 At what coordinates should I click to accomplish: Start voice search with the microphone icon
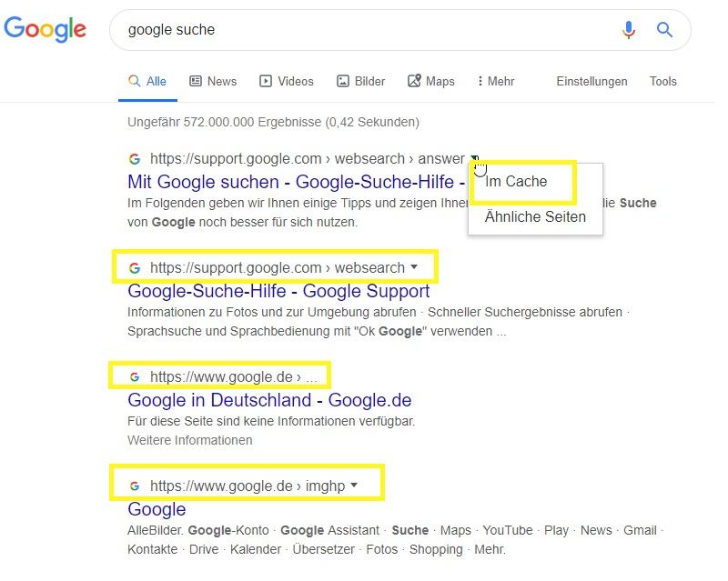(628, 30)
